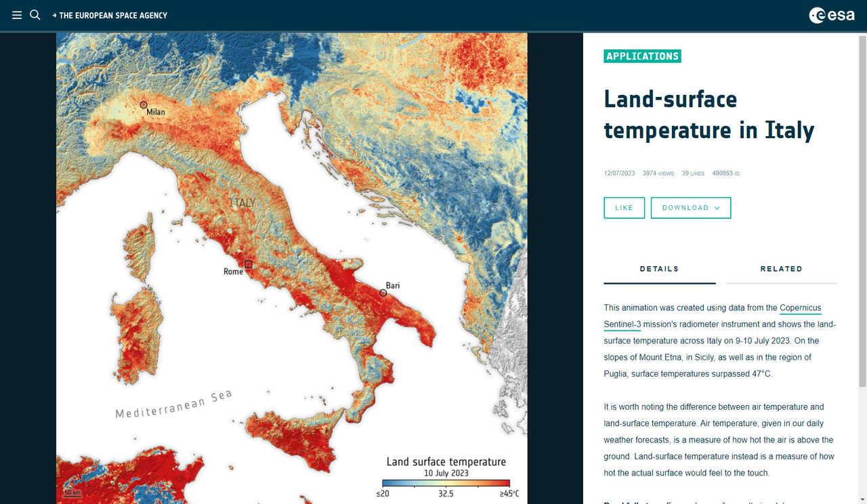This screenshot has height=504, width=867.
Task: Click the 10 July 2023 legend date
Action: (x=446, y=473)
